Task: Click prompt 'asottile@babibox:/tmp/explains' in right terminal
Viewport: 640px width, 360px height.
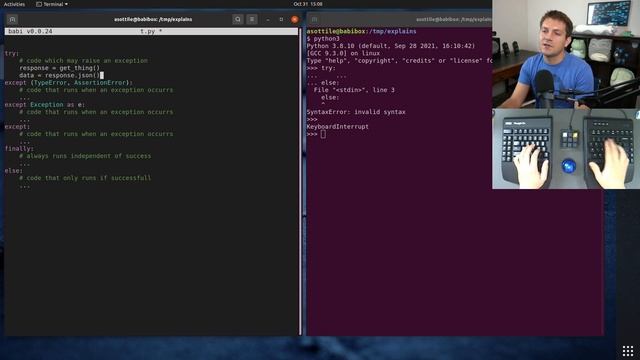Action: pyautogui.click(x=362, y=31)
